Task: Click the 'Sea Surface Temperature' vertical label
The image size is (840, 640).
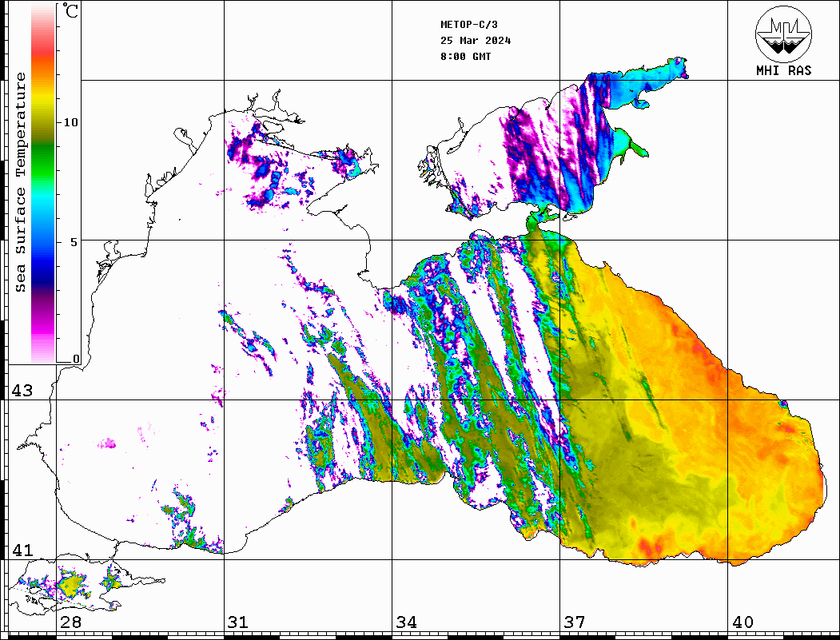Action: (x=20, y=183)
